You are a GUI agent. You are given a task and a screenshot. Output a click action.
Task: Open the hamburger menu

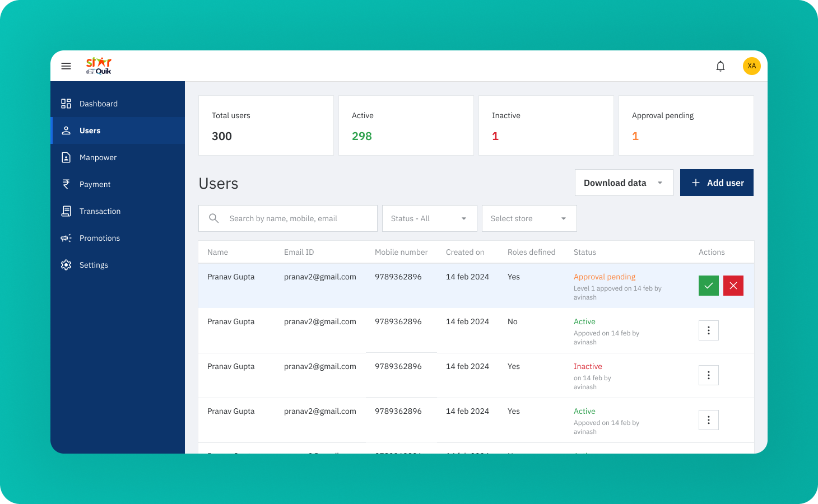point(66,66)
